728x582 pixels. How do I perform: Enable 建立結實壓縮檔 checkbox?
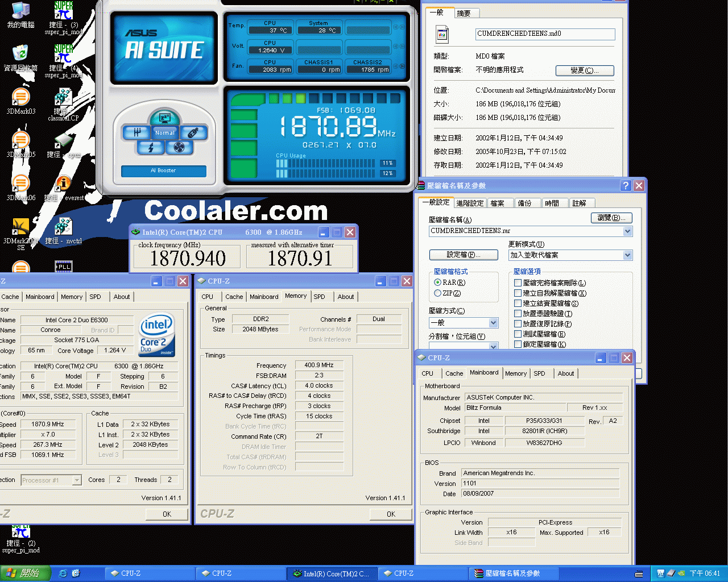(518, 303)
